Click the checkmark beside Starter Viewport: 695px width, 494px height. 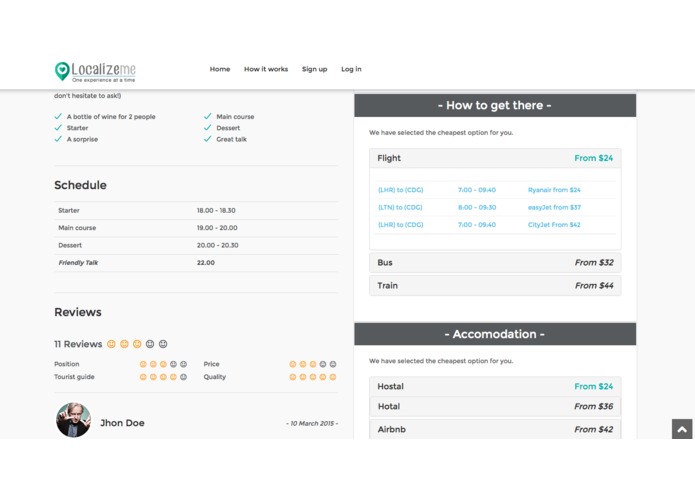[58, 128]
